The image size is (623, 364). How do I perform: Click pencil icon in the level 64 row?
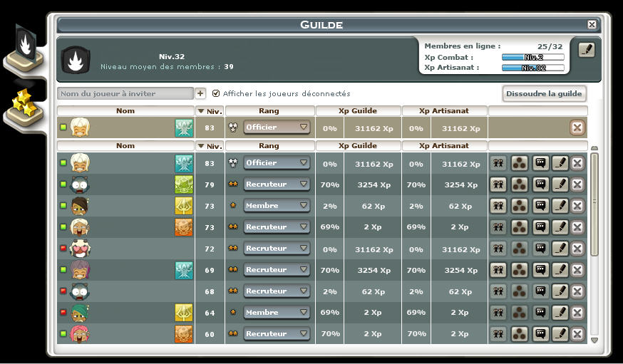tap(560, 313)
